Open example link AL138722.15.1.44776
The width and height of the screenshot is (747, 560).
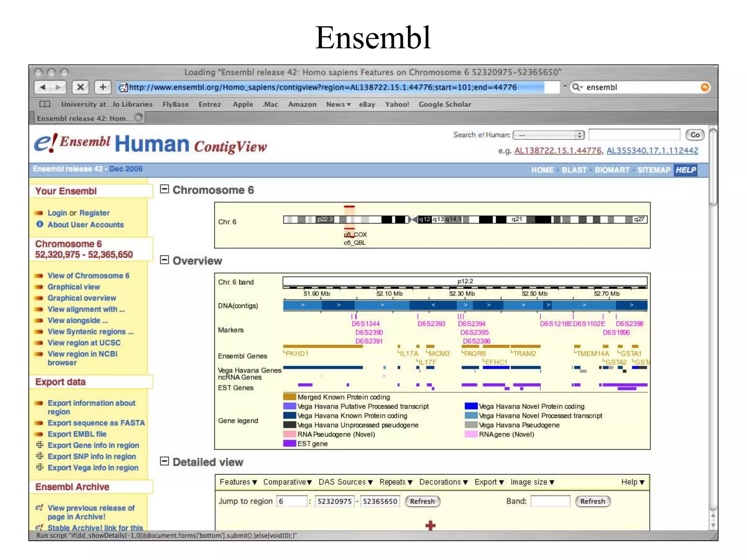558,151
